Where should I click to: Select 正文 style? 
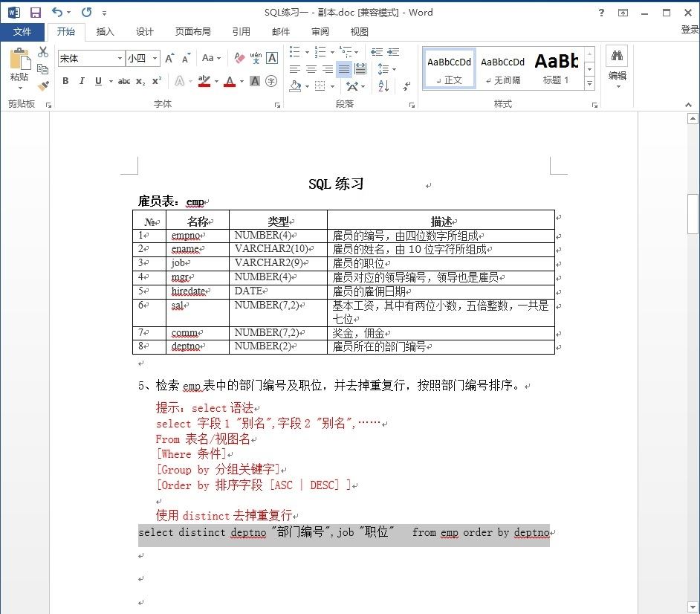pos(449,69)
